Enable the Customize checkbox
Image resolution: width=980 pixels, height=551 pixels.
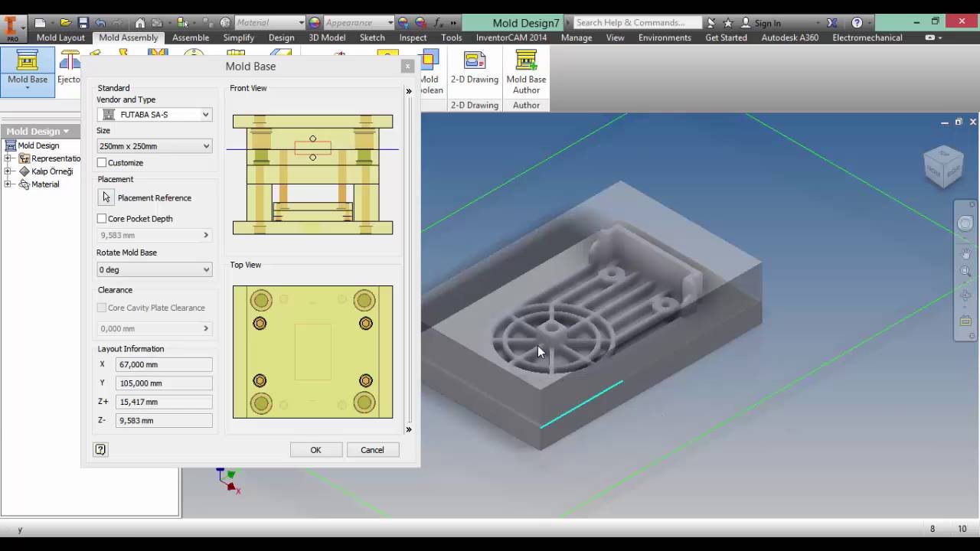(102, 163)
